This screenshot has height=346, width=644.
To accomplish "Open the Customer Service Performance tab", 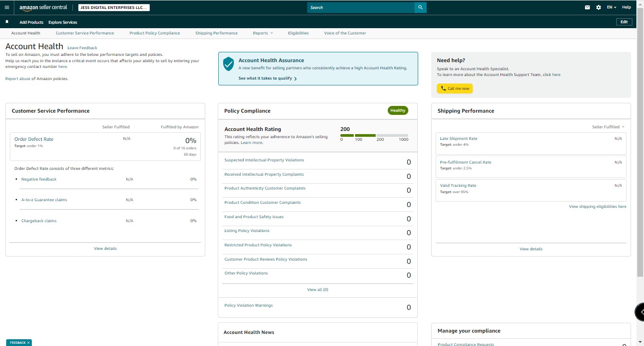I will (85, 33).
